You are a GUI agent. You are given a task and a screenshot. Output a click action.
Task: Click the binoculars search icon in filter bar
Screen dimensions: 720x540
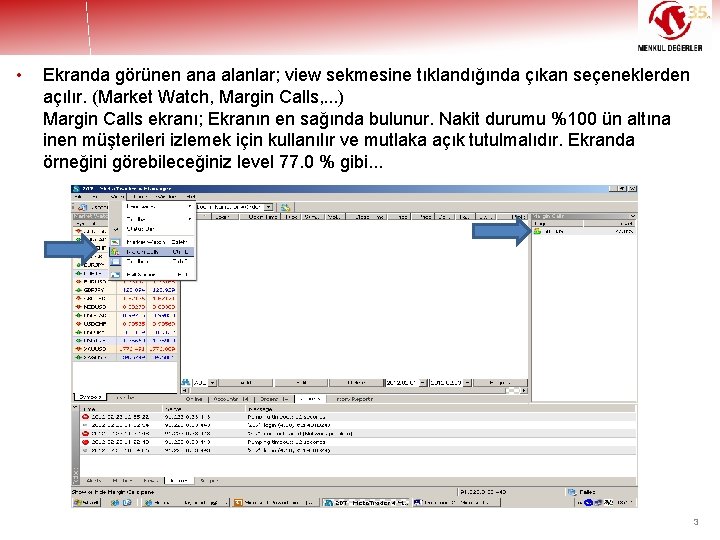click(186, 382)
